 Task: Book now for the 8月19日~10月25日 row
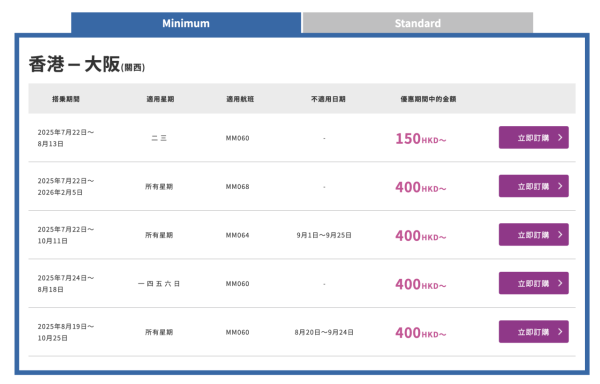[533, 332]
